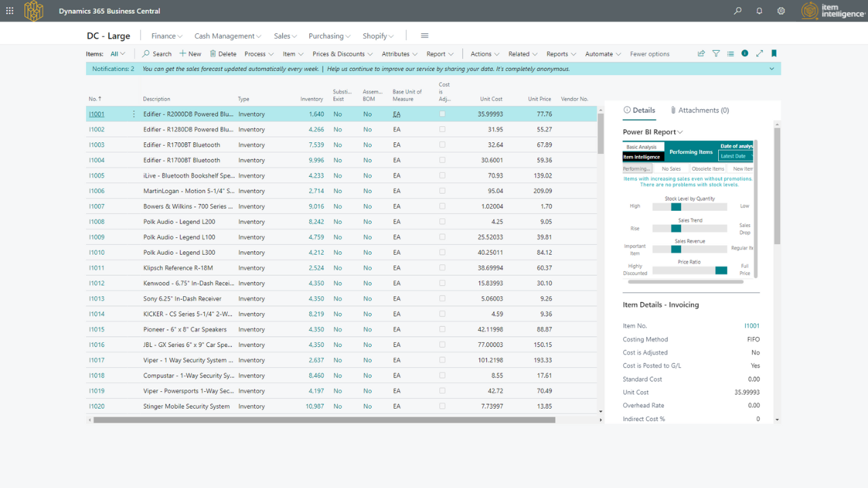Tick Cost is Adjusted for I1001

point(443,114)
